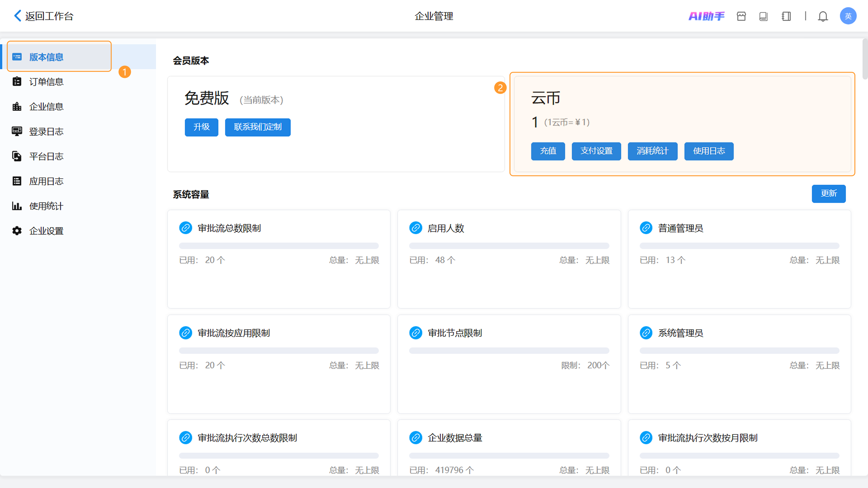The width and height of the screenshot is (868, 488).
Task: Click 联系我们定制 button
Action: tap(258, 127)
